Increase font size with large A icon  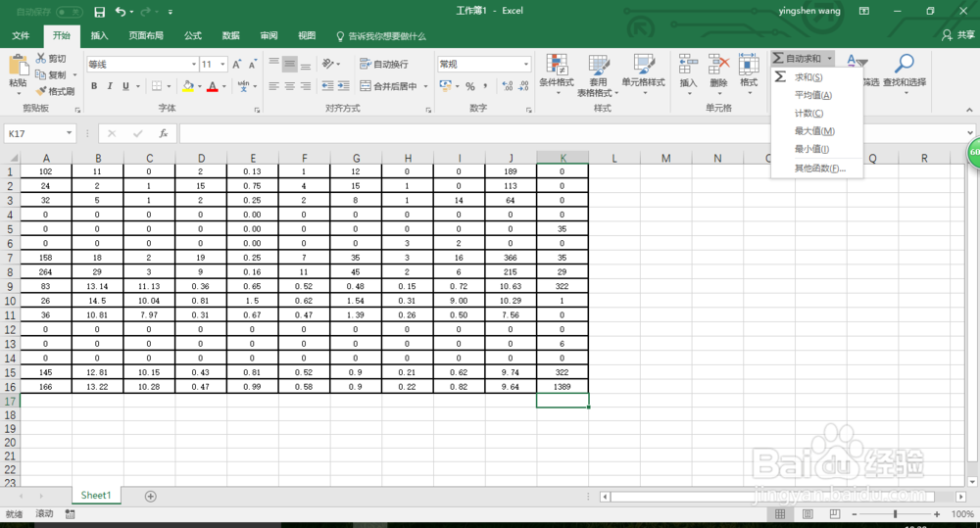click(x=237, y=65)
